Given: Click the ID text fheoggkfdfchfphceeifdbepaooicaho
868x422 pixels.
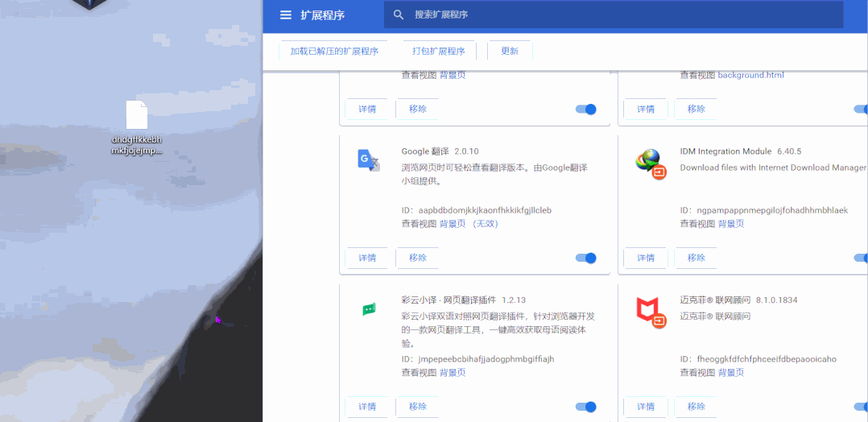Looking at the screenshot, I should pos(767,359).
